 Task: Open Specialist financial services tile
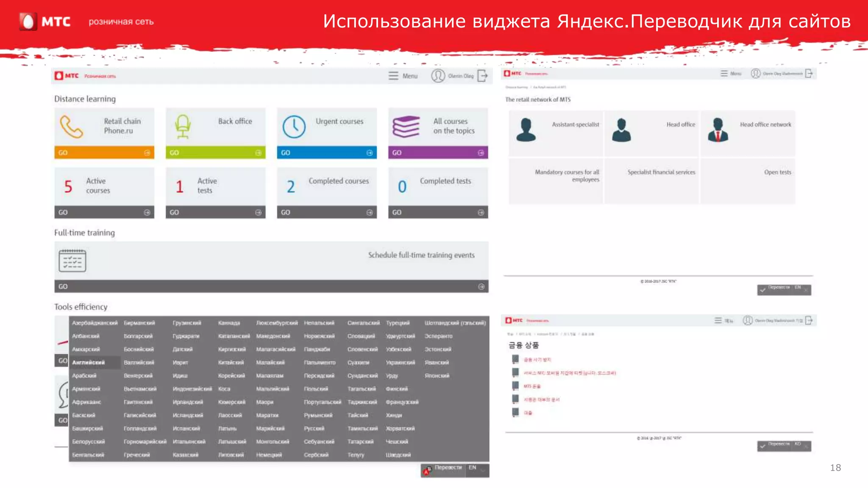(x=651, y=181)
